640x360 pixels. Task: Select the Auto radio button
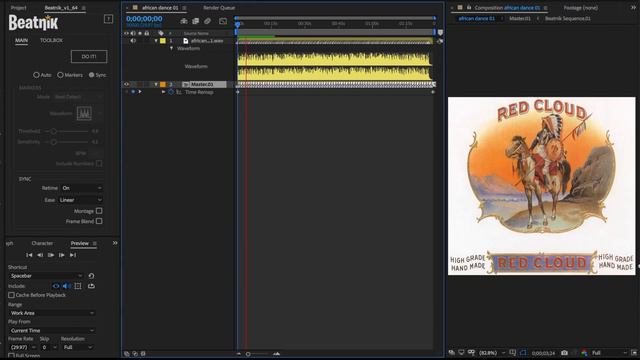(36, 75)
